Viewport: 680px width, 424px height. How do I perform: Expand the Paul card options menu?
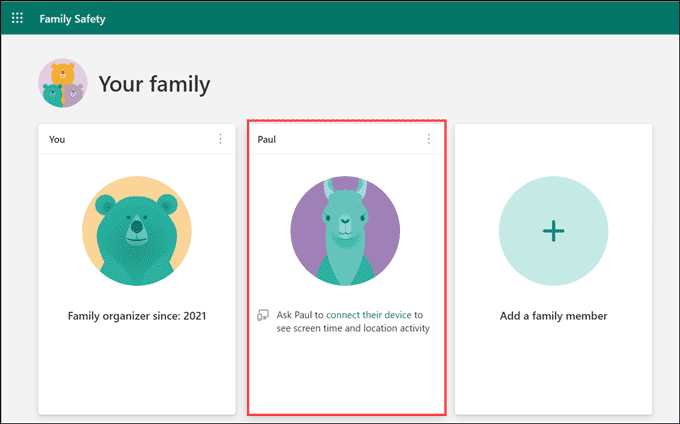429,139
